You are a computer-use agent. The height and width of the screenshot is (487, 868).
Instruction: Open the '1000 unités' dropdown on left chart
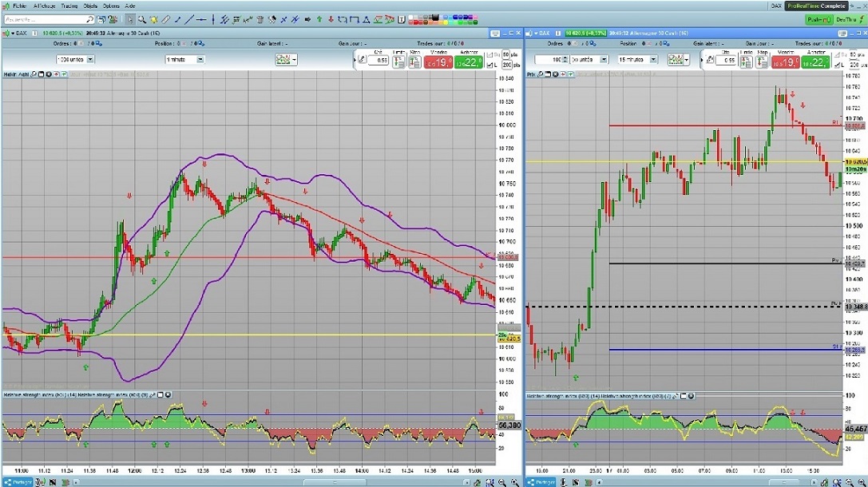(x=90, y=59)
